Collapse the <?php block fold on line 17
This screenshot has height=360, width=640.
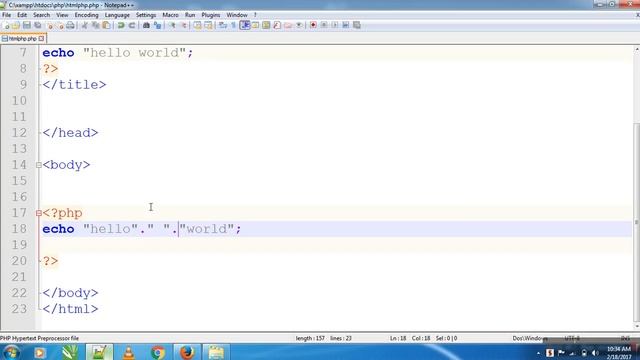tap(39, 213)
